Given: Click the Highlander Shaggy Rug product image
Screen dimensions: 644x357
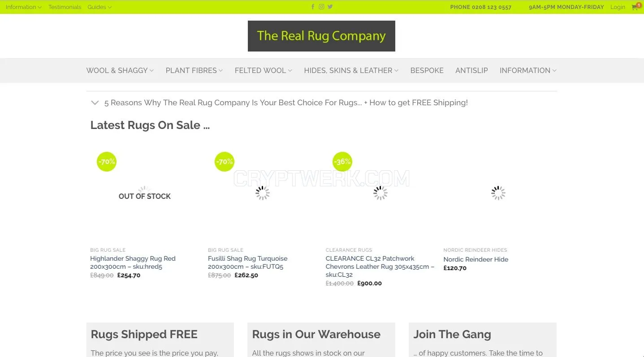Looking at the screenshot, I should click(x=145, y=193).
